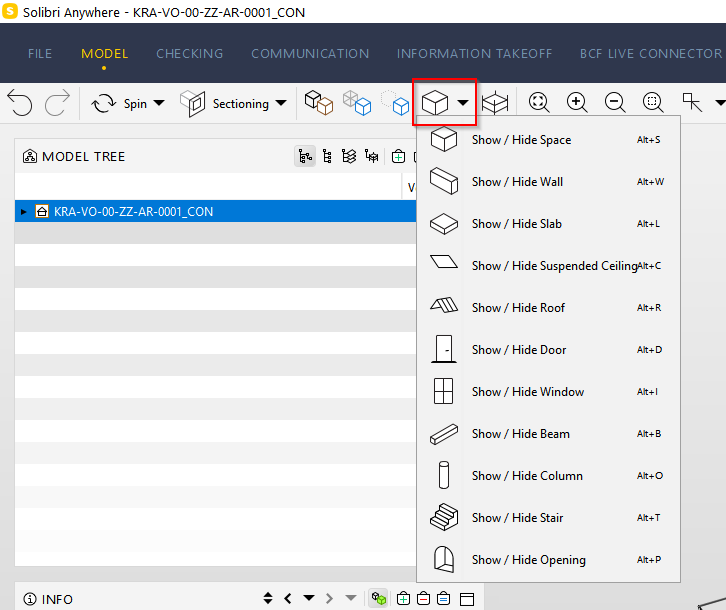The image size is (726, 610).
Task: Switch to the CHECKING tab
Action: click(x=189, y=53)
